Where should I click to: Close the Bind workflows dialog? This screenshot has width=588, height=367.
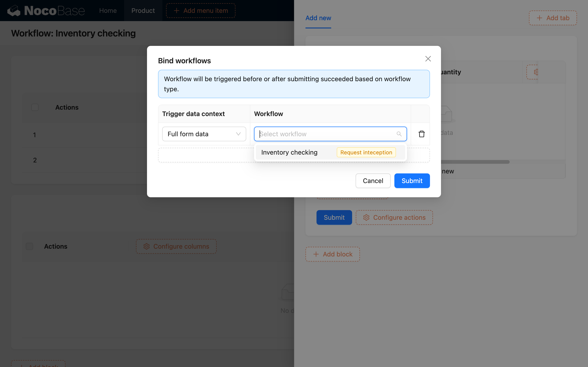click(x=428, y=58)
